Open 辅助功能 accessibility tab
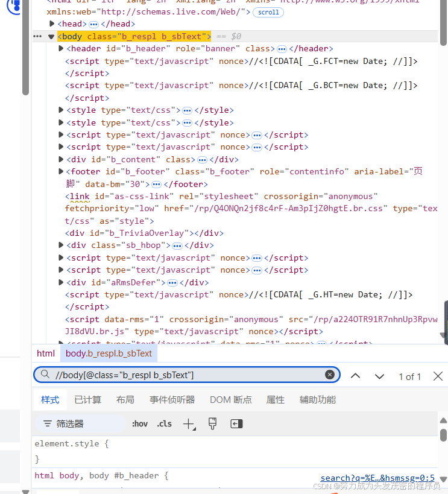The image size is (448, 494). pos(318,399)
